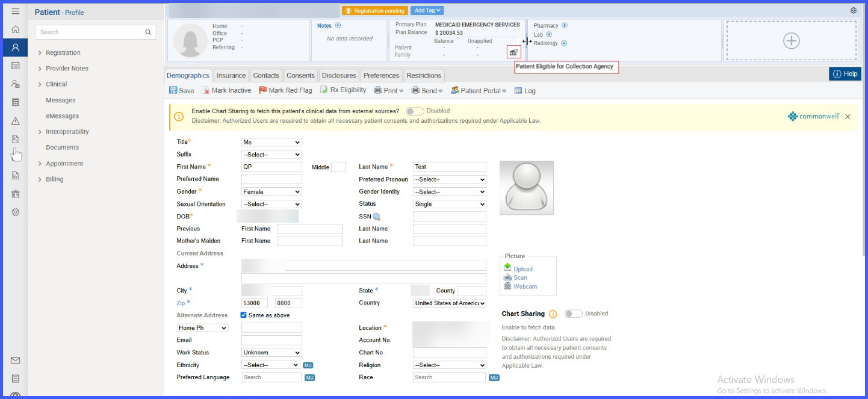Viewport: 868px width, 399px height.
Task: Click the Mark Red Flag button
Action: (x=285, y=90)
